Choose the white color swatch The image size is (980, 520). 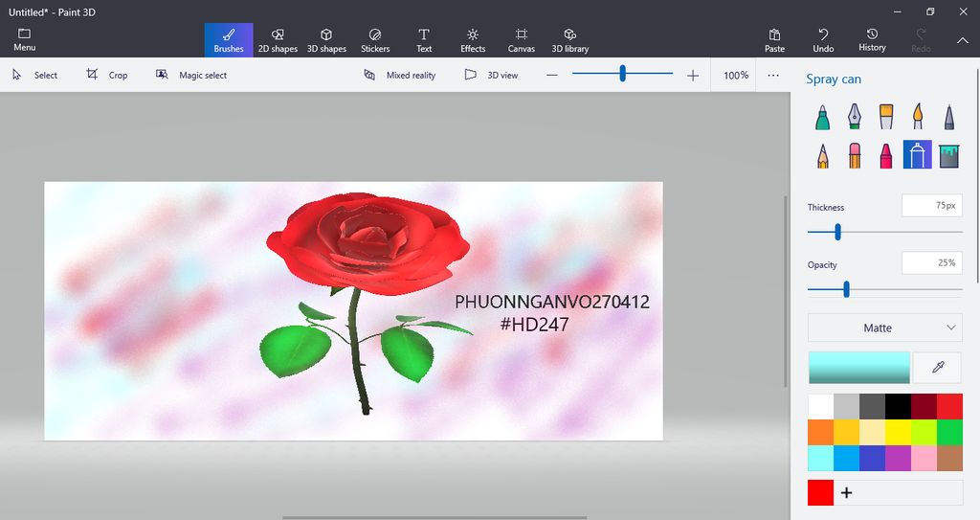pyautogui.click(x=820, y=406)
